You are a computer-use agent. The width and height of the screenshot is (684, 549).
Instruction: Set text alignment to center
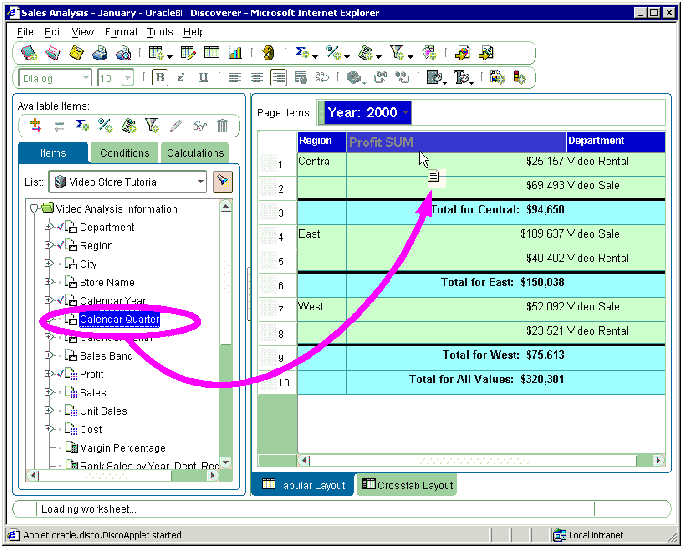[256, 78]
